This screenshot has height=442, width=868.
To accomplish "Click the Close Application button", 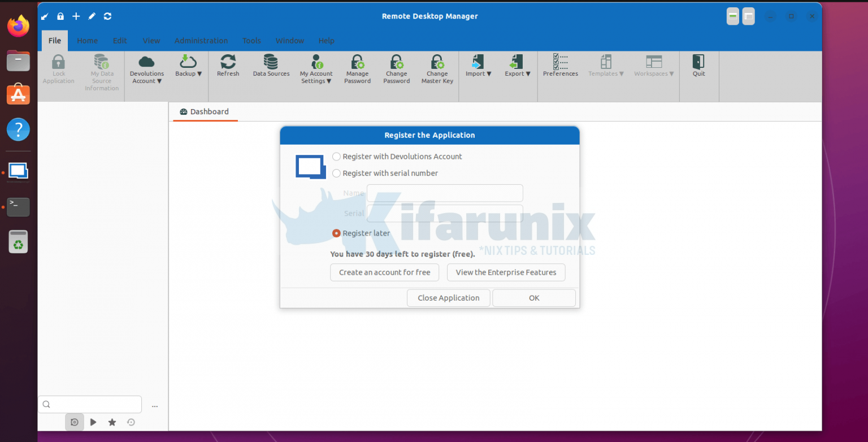I will 449,298.
